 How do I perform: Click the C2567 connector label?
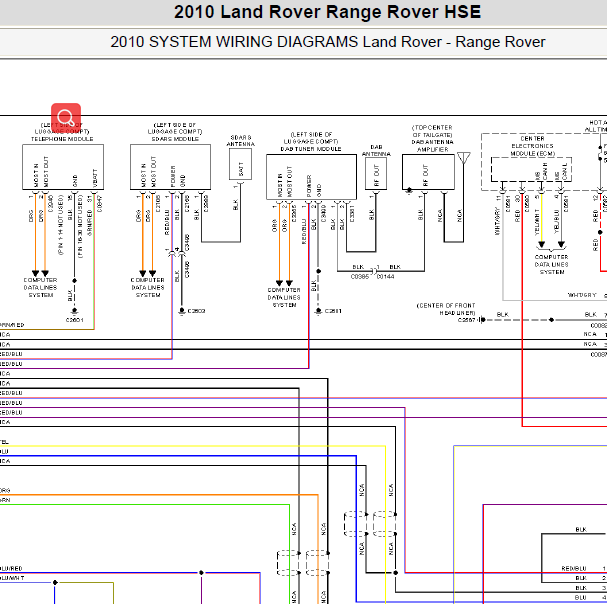coord(466,320)
